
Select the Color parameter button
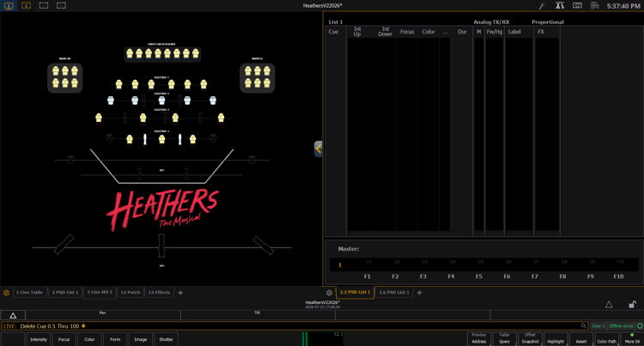pos(89,339)
